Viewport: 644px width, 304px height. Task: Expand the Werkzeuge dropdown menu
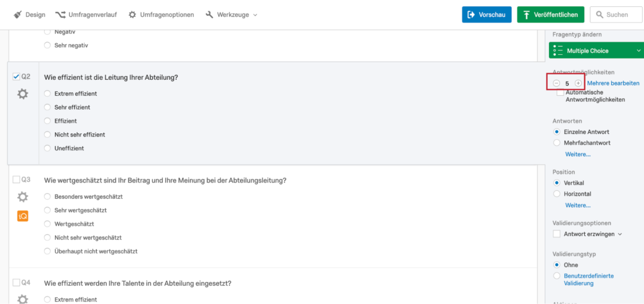[231, 14]
